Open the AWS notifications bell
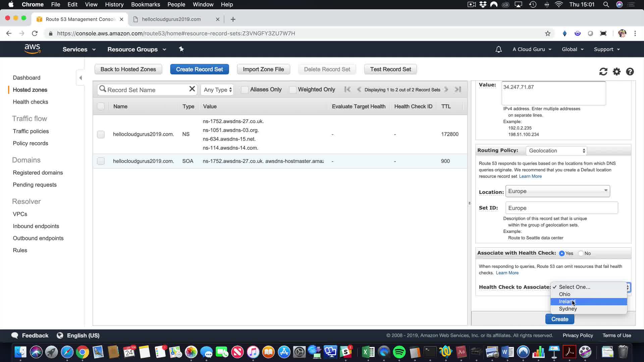The image size is (644, 362). click(x=498, y=49)
